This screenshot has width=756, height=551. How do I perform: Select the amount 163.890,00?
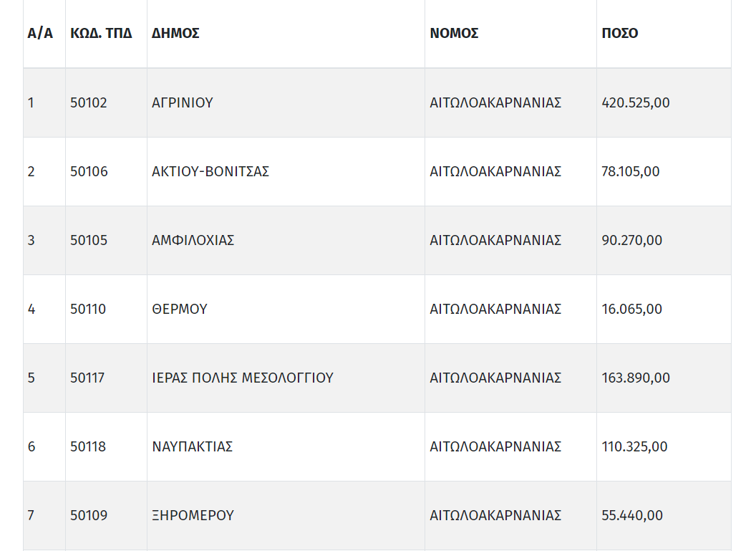pos(636,378)
